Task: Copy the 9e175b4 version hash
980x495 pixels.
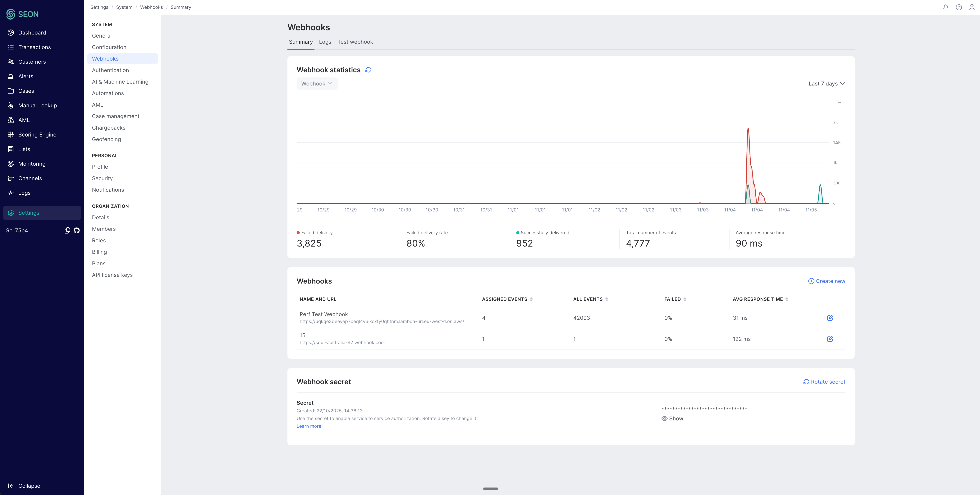Action: coord(67,231)
